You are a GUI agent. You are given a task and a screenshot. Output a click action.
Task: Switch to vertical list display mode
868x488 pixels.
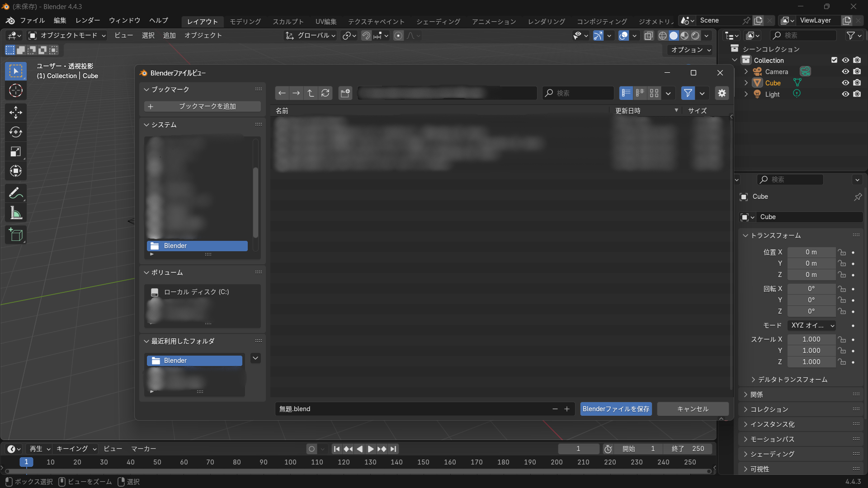coord(626,93)
